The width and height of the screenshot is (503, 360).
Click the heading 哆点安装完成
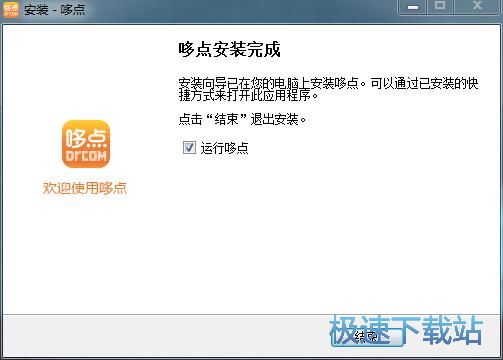229,50
